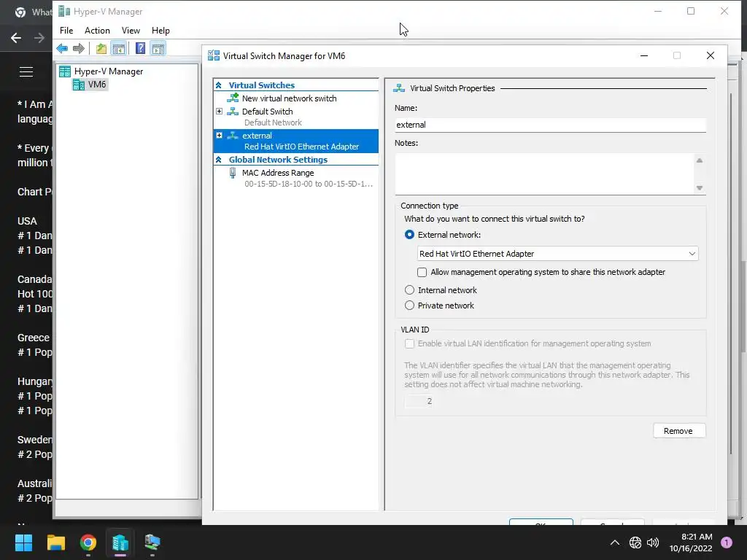Click the Default Switch network icon
Viewport: 747px width, 560px height.
tap(233, 111)
